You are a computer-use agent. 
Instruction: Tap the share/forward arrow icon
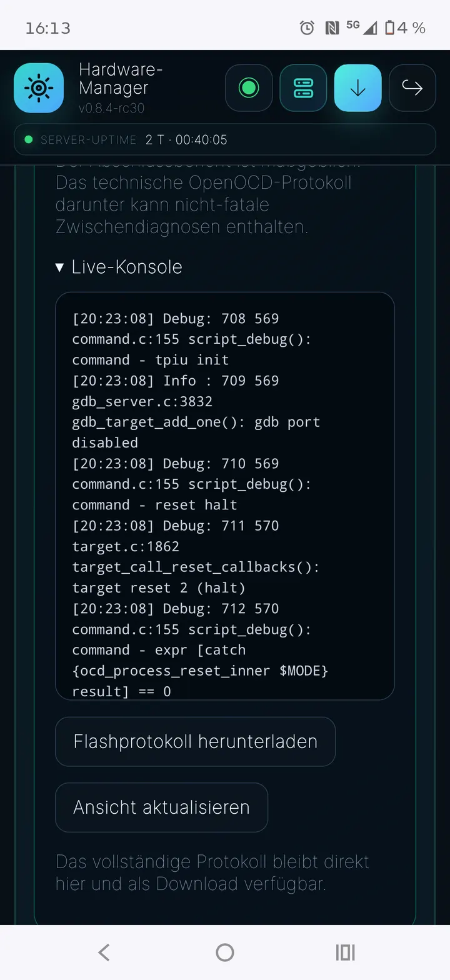click(x=412, y=88)
